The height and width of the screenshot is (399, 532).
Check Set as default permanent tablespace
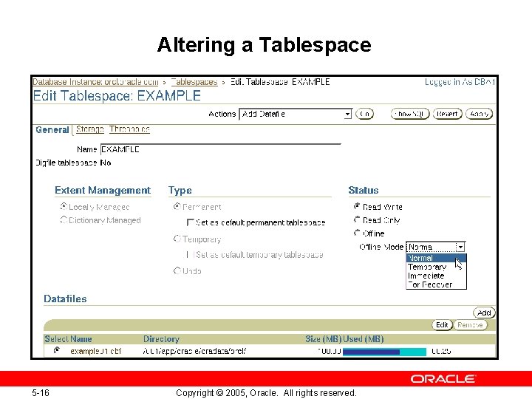pyautogui.click(x=190, y=222)
